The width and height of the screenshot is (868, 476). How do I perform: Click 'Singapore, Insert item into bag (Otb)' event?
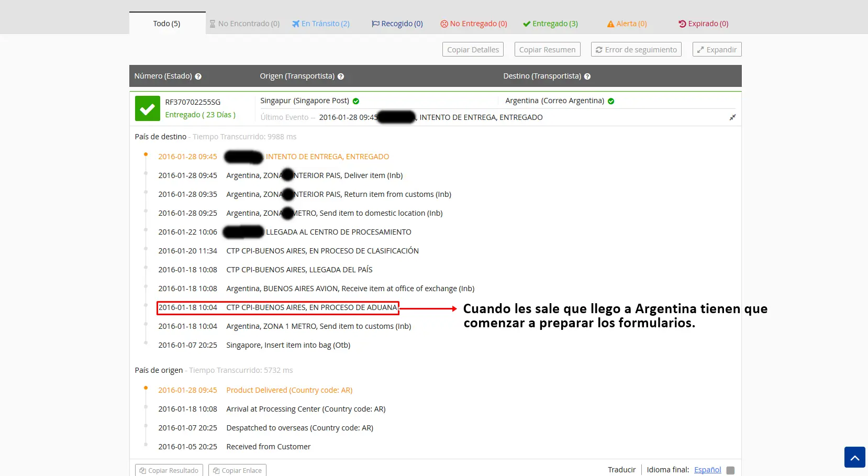click(288, 345)
